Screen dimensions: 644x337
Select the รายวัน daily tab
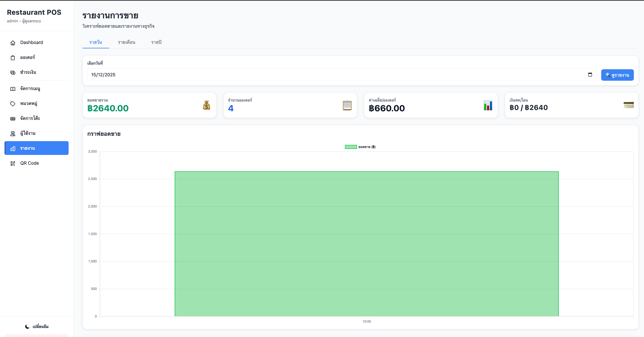coord(96,42)
